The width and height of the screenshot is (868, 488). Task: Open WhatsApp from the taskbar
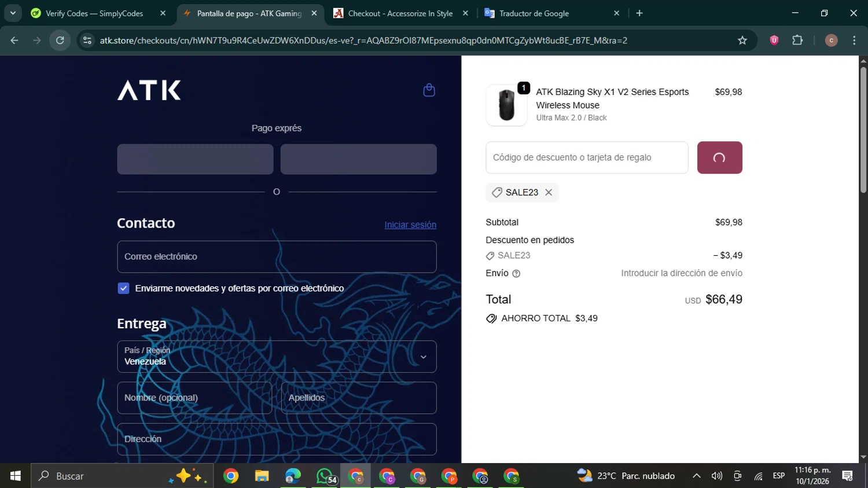coord(325,476)
